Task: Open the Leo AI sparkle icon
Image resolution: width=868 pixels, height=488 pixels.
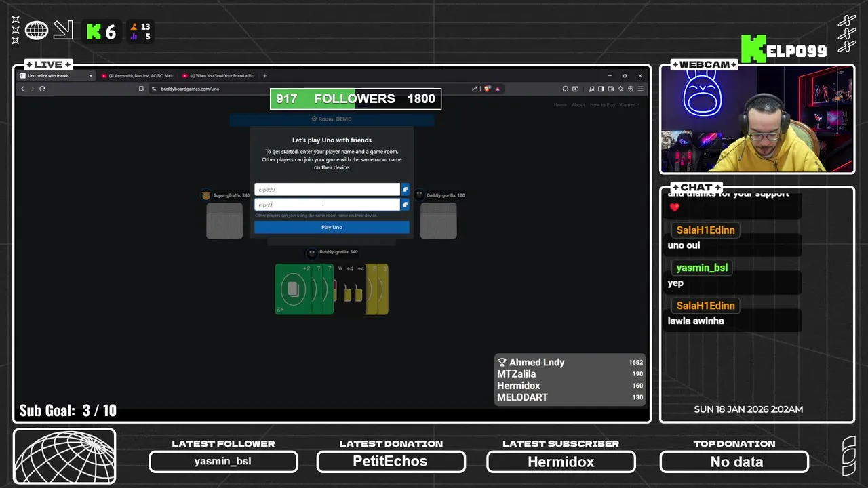Action: pos(620,89)
